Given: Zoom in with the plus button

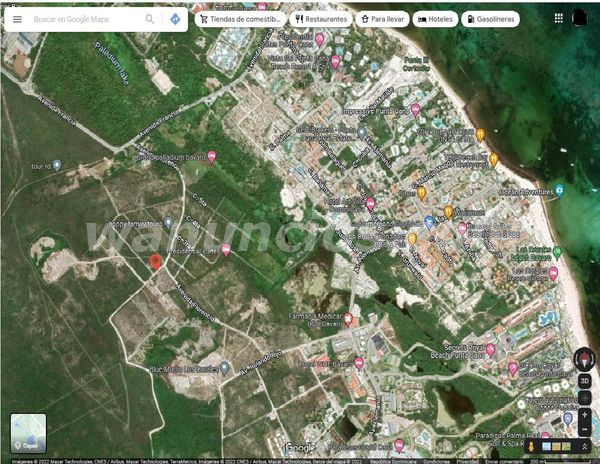Looking at the screenshot, I should click(584, 414).
